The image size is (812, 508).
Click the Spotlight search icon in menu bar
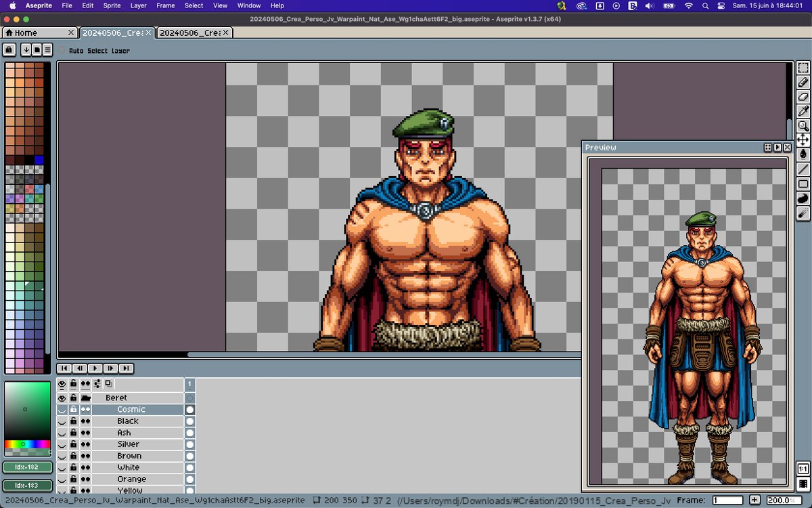(705, 5)
